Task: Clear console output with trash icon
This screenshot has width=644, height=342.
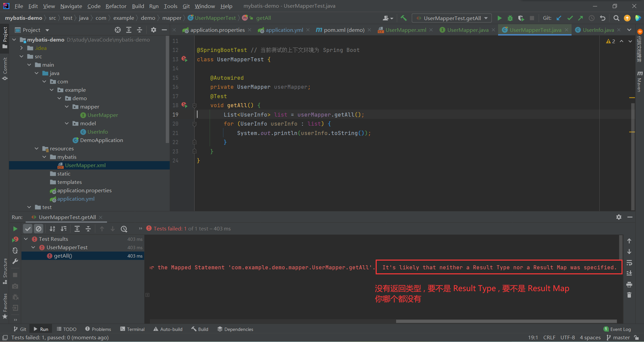Action: pos(629,295)
